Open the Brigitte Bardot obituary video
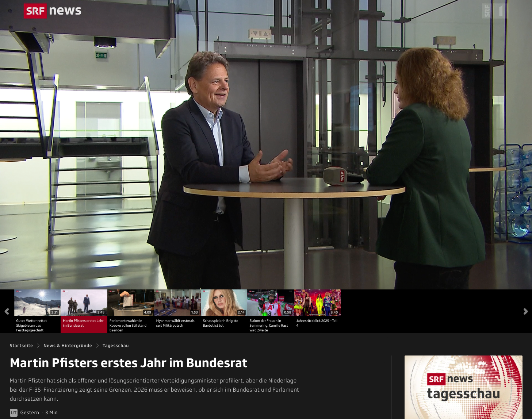 point(224,311)
